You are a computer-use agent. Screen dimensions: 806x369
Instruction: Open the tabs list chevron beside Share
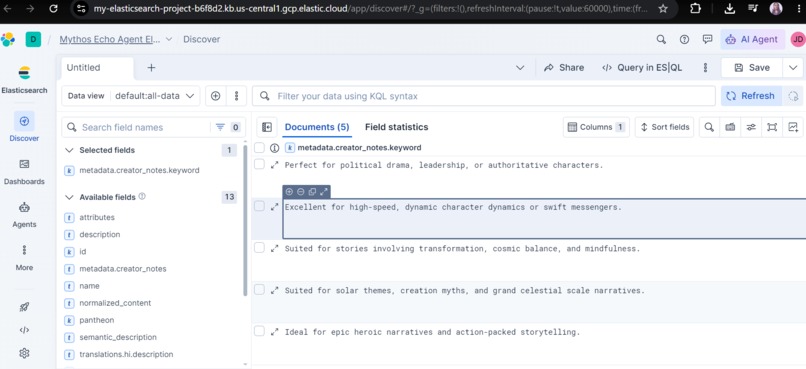[x=520, y=68]
